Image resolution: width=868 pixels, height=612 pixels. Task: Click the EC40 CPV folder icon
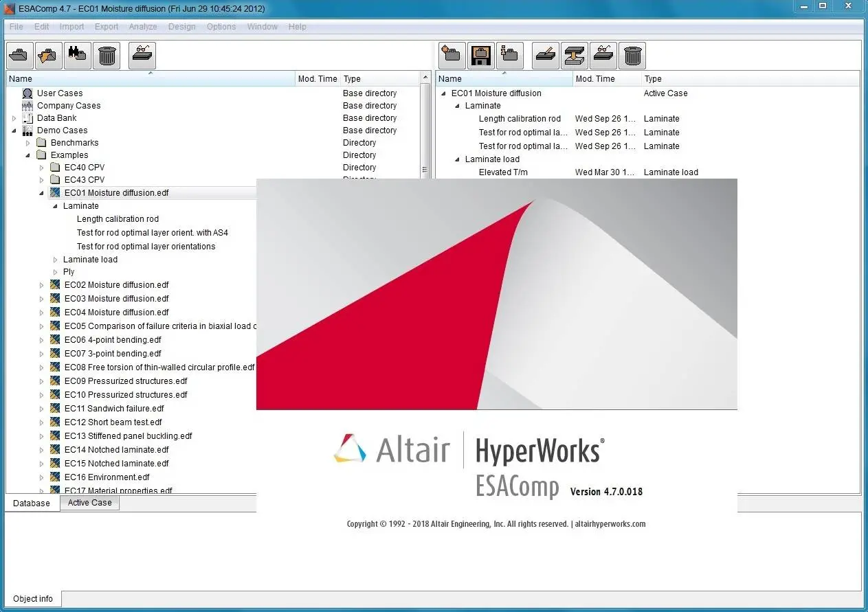pos(55,168)
